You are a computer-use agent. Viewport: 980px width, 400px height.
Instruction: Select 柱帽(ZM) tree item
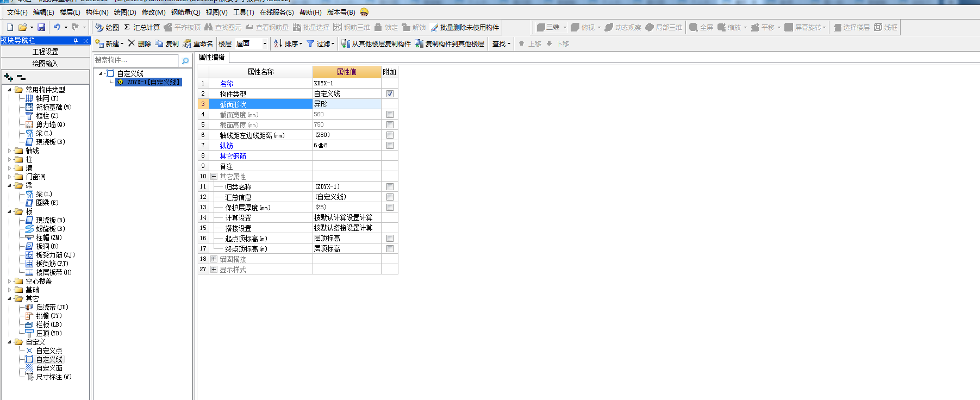click(49, 237)
